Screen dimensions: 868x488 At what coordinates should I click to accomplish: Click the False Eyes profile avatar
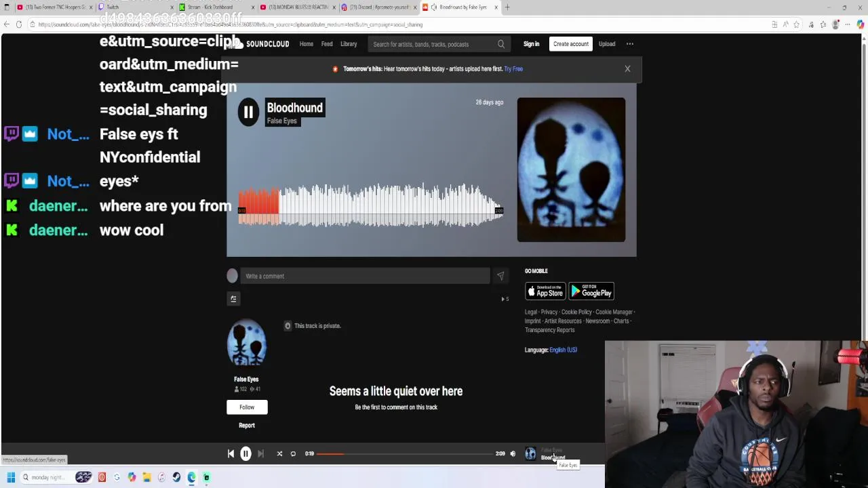246,344
